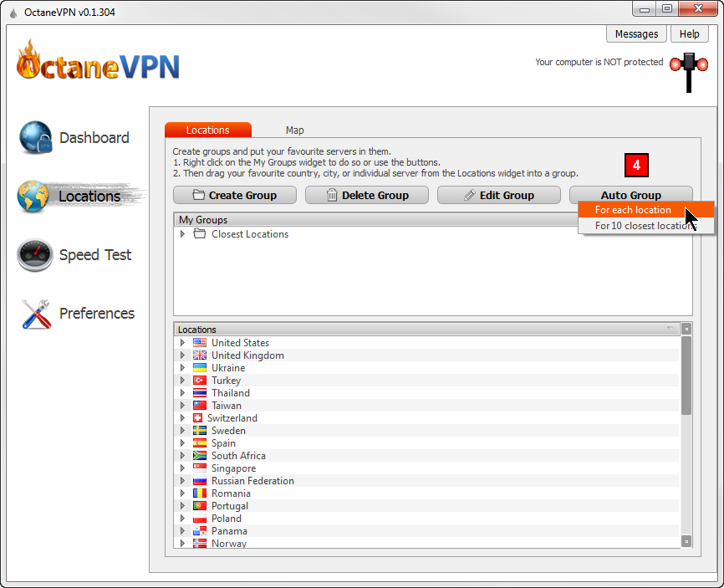Switch to the Map tab

click(x=294, y=130)
